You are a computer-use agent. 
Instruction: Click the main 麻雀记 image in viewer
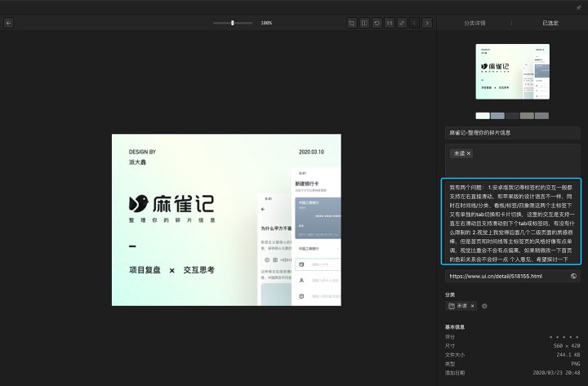click(226, 220)
